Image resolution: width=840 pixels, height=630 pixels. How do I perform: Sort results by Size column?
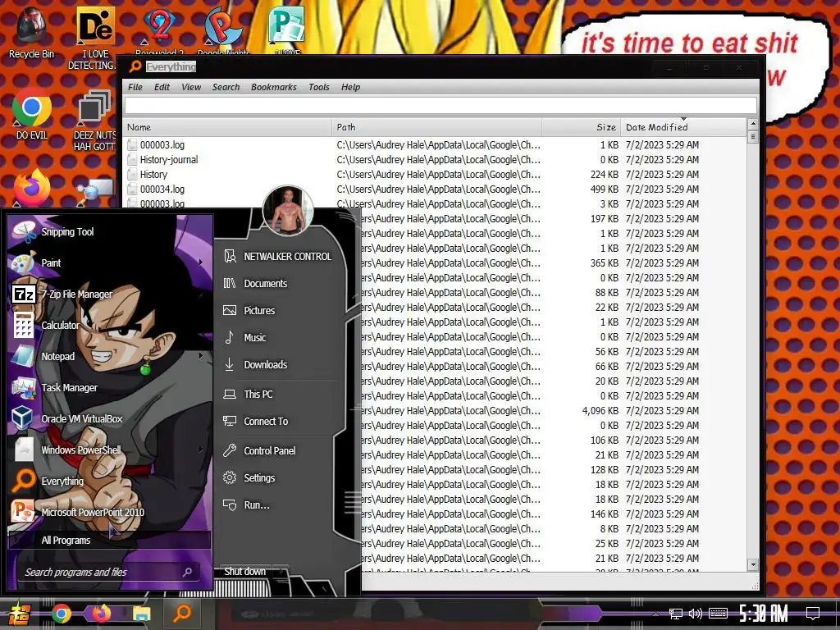(x=582, y=127)
